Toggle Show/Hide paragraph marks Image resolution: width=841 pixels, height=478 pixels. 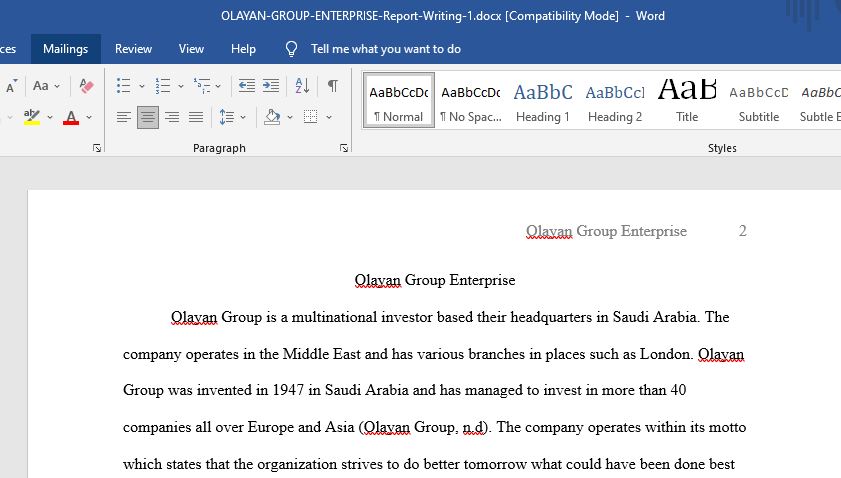[x=333, y=85]
